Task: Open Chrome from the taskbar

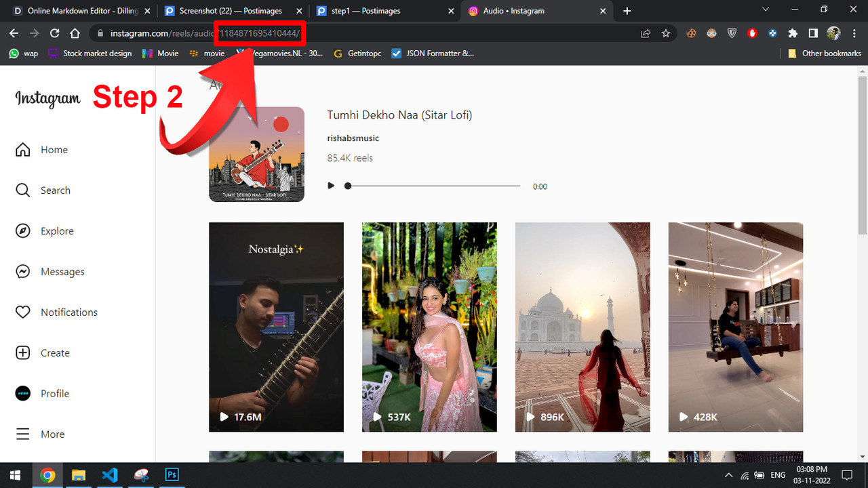Action: 47,475
